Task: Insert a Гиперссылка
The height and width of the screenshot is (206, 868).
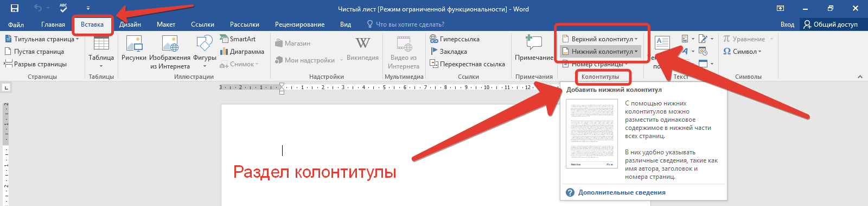Action: tap(455, 39)
